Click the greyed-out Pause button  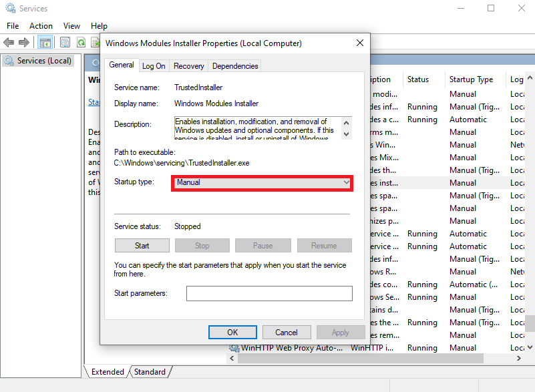tap(262, 246)
